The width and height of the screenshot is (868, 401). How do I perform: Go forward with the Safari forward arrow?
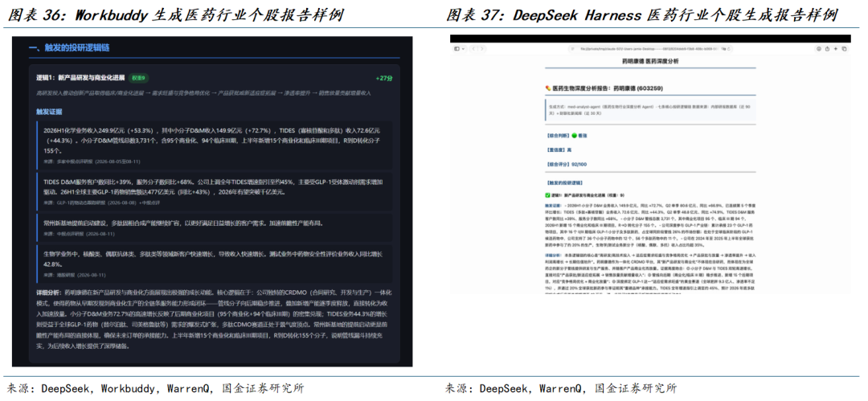pos(482,49)
